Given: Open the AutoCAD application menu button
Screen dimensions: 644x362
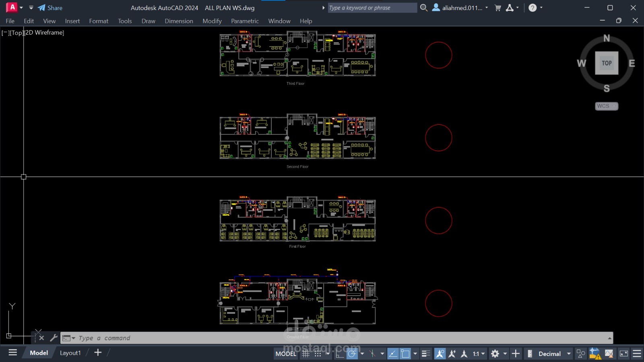Looking at the screenshot, I should tap(12, 7).
